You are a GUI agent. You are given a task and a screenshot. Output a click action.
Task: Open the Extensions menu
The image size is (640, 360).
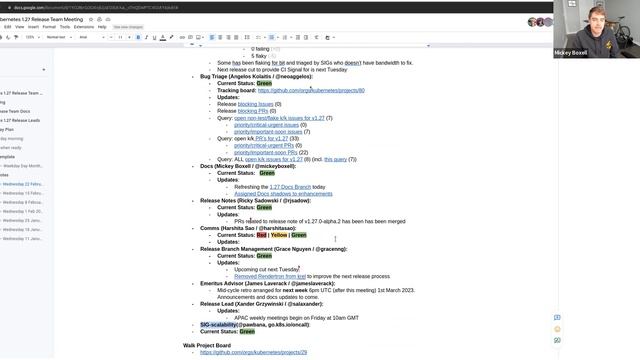click(x=84, y=27)
